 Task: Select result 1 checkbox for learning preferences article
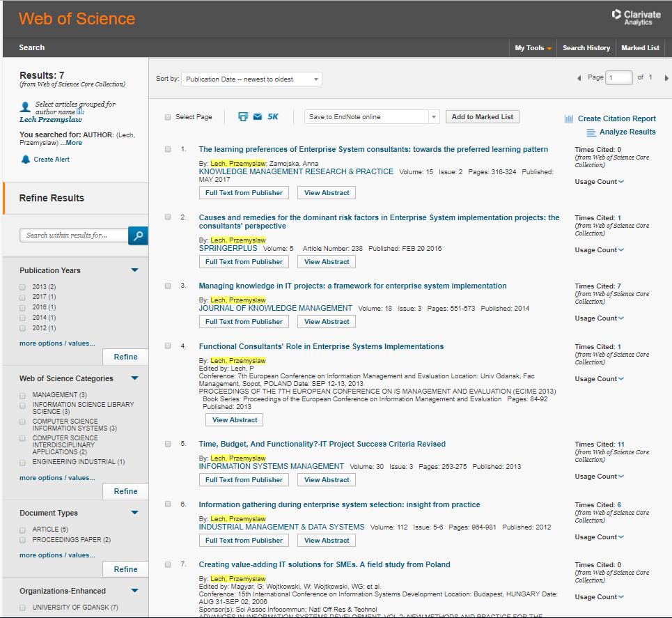168,149
